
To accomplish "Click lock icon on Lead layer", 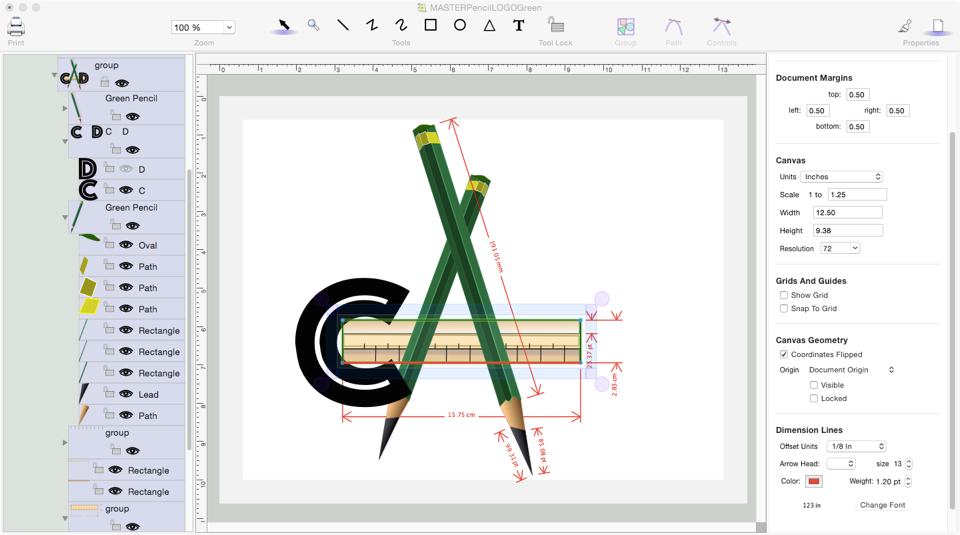I will coord(109,394).
